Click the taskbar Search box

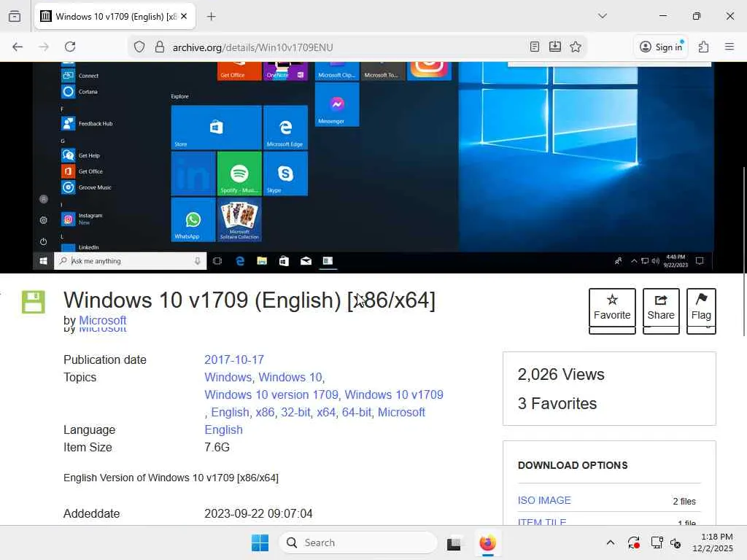tap(358, 542)
